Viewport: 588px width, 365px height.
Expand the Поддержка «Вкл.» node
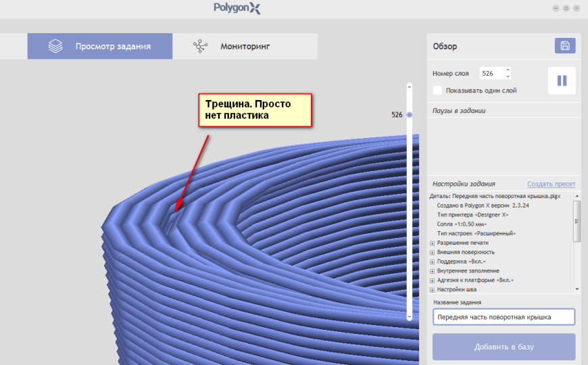[x=432, y=262]
